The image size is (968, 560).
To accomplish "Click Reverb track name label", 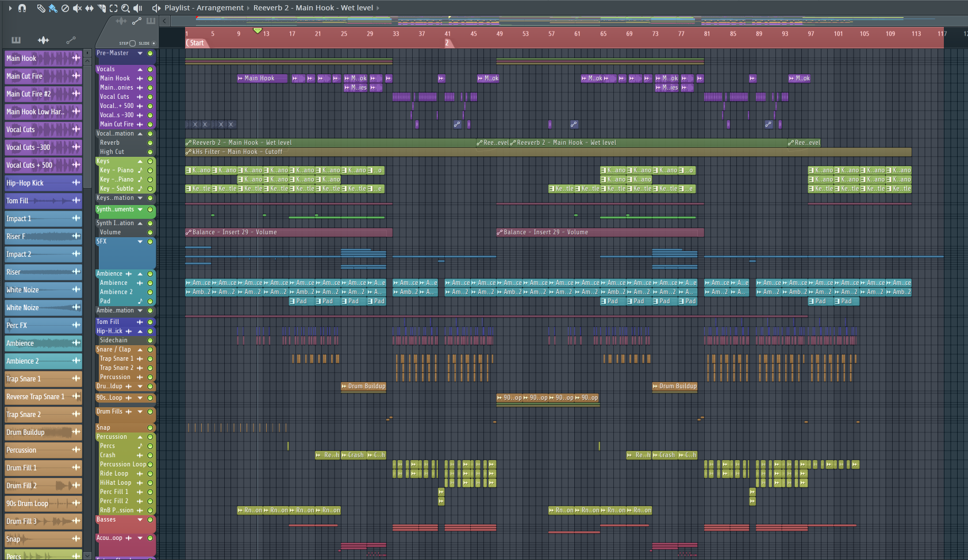I will [x=110, y=143].
